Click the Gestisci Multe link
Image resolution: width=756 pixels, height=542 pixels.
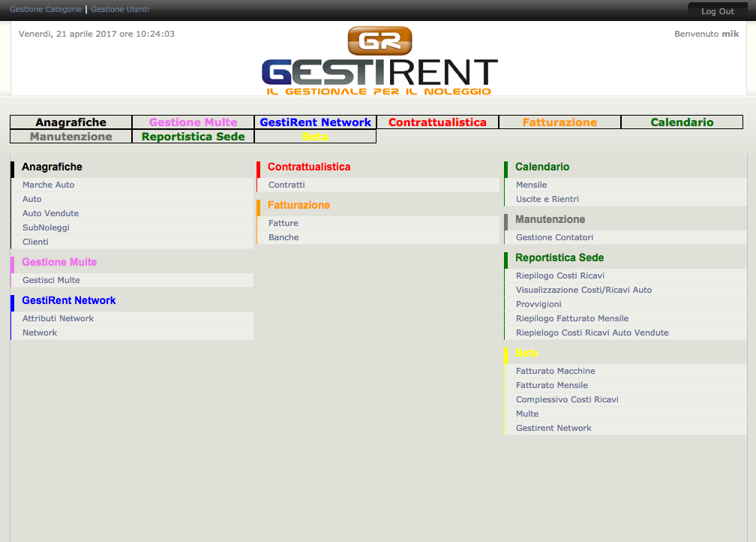51,280
